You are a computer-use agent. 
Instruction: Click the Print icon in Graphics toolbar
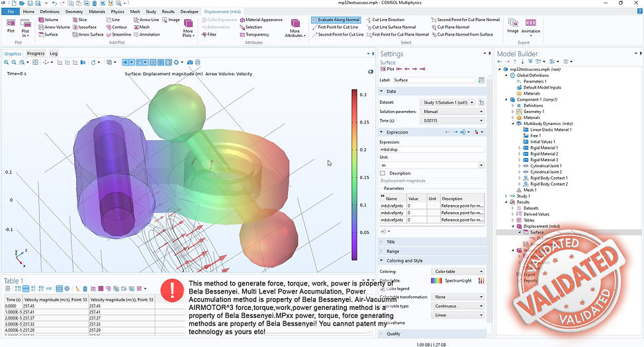(x=197, y=62)
